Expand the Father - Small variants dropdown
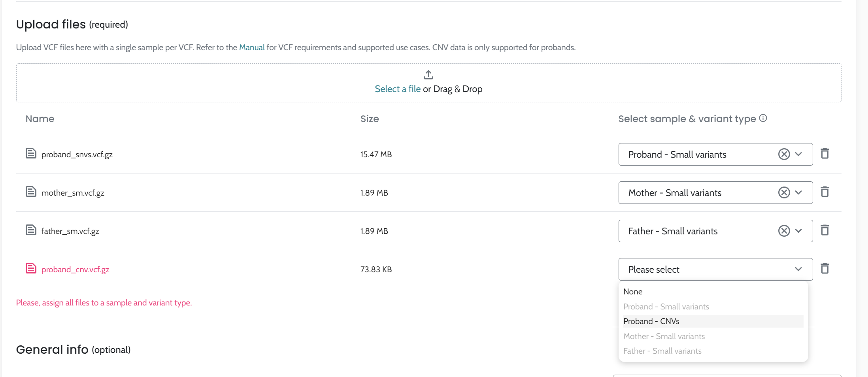Image resolution: width=868 pixels, height=377 pixels. click(798, 231)
